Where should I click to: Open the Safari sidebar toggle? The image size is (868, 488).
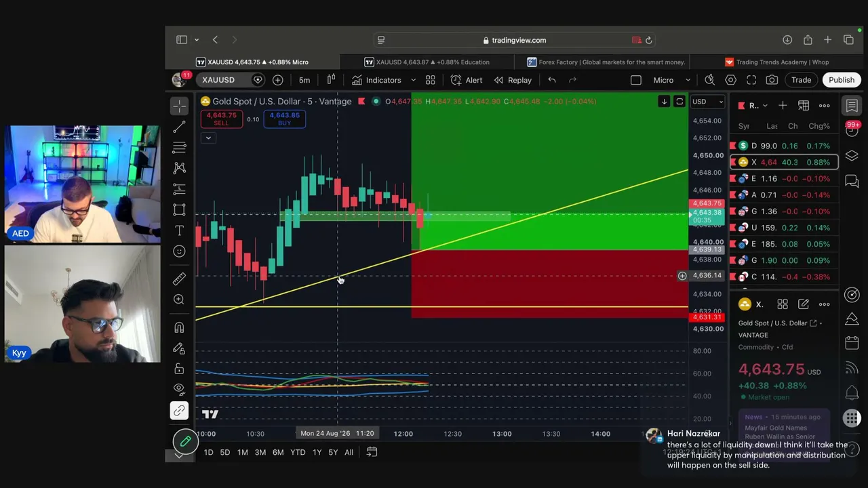click(x=182, y=40)
